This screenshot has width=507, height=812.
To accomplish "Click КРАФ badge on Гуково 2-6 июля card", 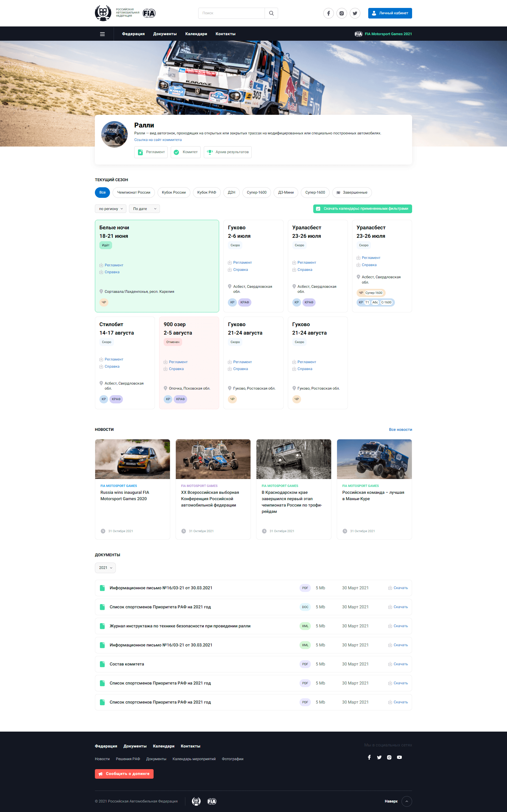I will 245,302.
